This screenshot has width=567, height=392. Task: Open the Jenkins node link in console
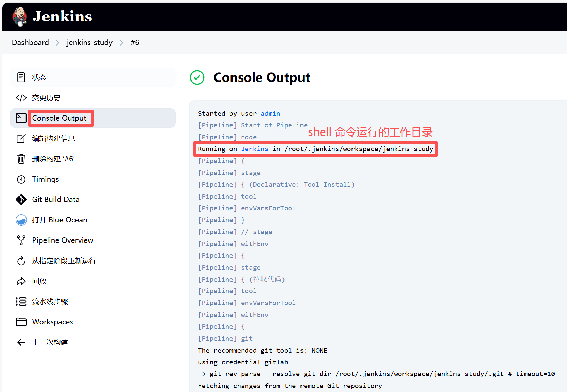[x=255, y=149]
